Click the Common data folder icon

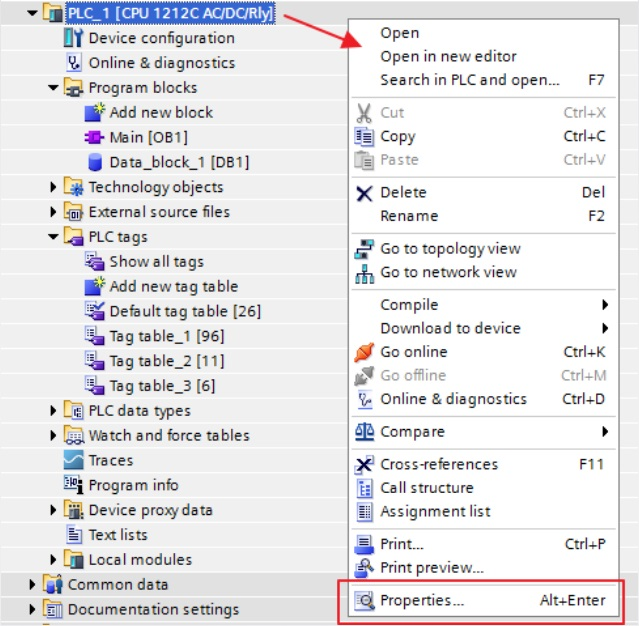(53, 584)
